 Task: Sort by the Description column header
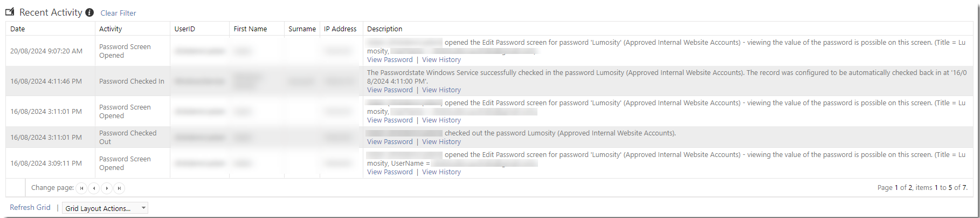click(x=384, y=29)
